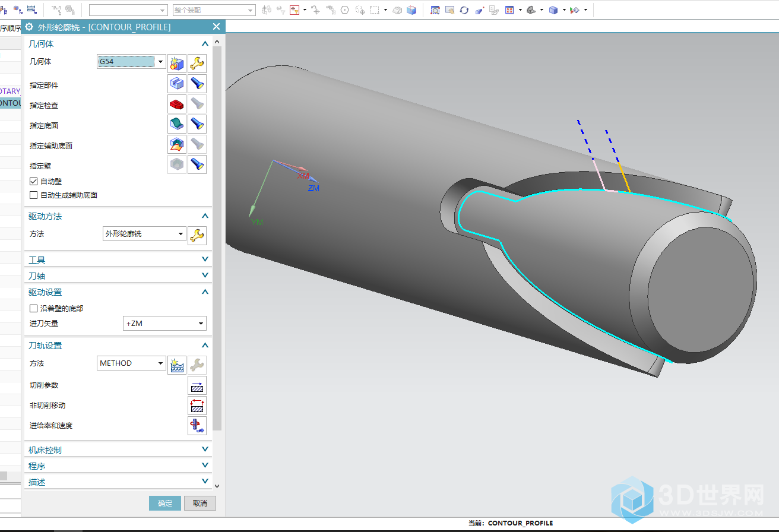Click the red grid view layout icon
The image size is (779, 532).
[x=509, y=10]
